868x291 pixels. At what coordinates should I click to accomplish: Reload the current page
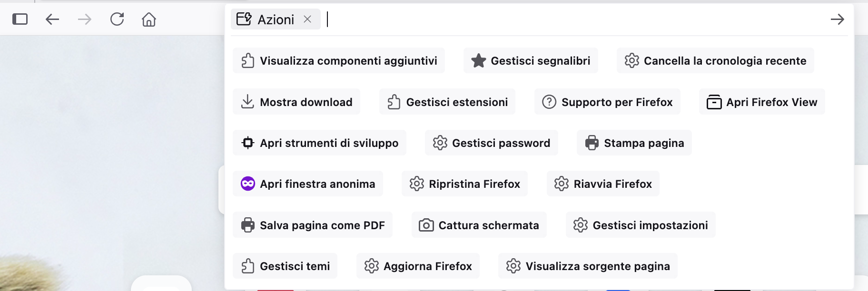coord(117,19)
